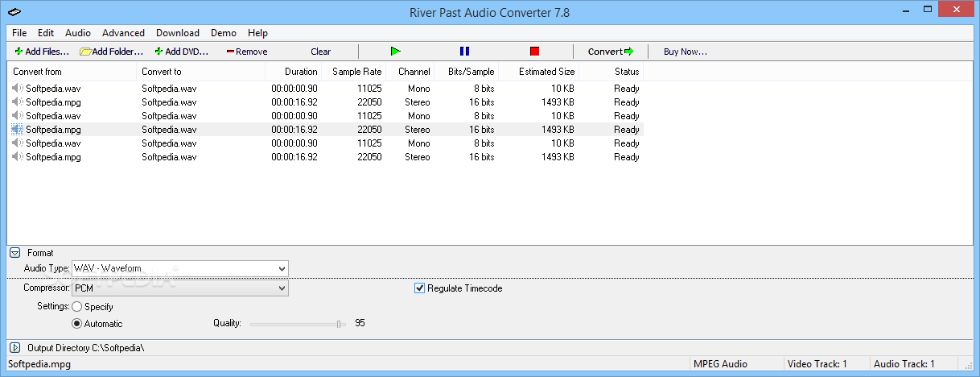Screen dimensions: 980x377
Task: Click the Quality value 95
Action: point(360,323)
